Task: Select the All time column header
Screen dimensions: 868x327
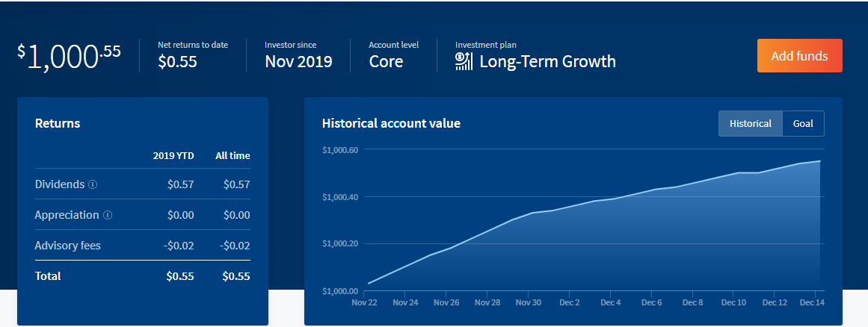Action: (233, 156)
